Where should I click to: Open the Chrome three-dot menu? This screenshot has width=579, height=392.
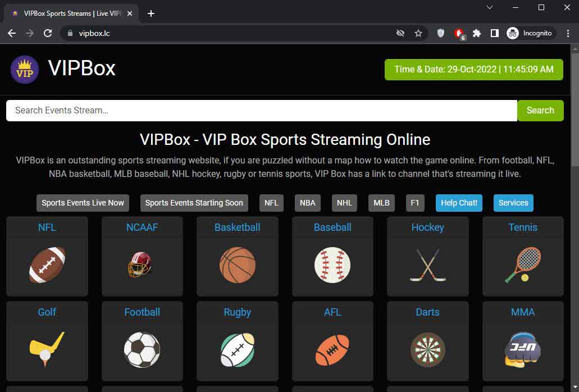coord(568,33)
